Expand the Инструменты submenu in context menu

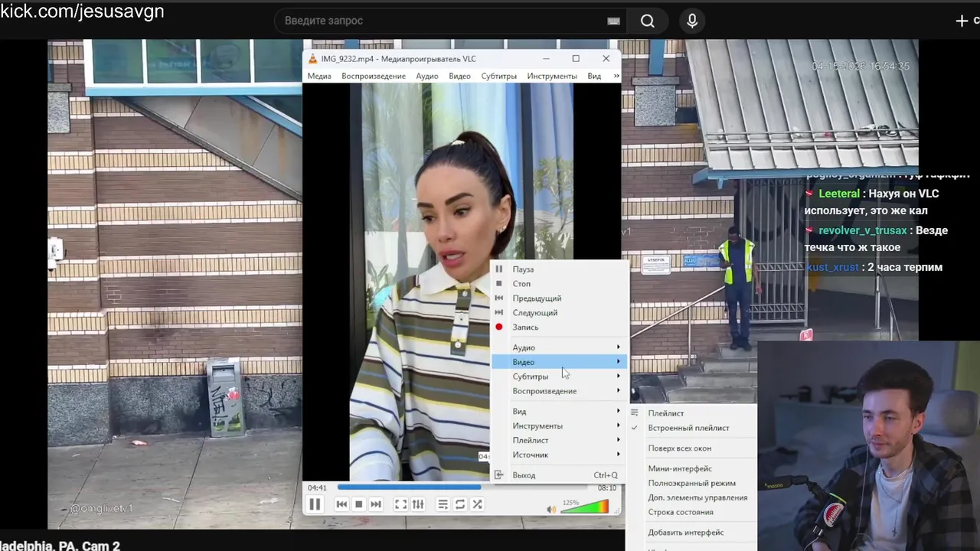[x=559, y=426]
